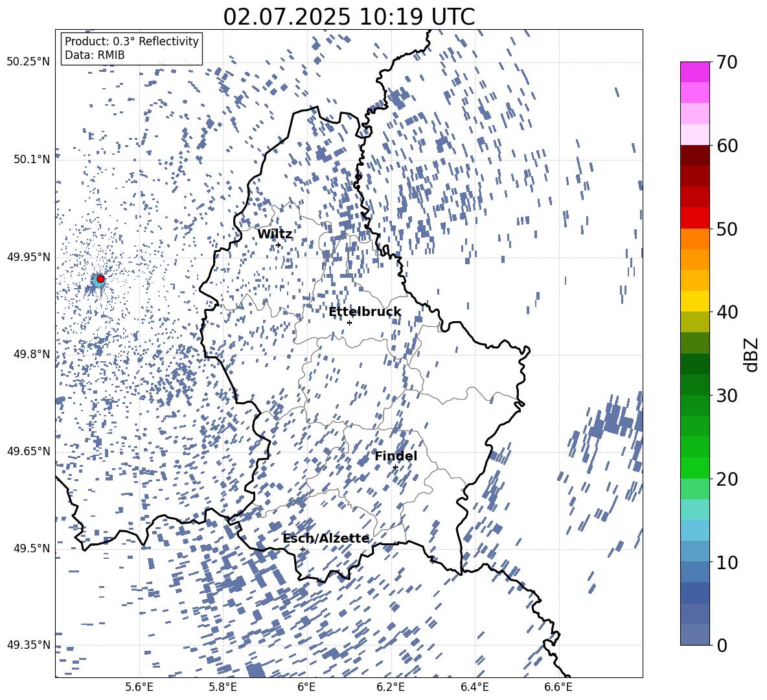Image resolution: width=767 pixels, height=700 pixels.
Task: Click the colorbar tick label 10
Action: (726, 562)
